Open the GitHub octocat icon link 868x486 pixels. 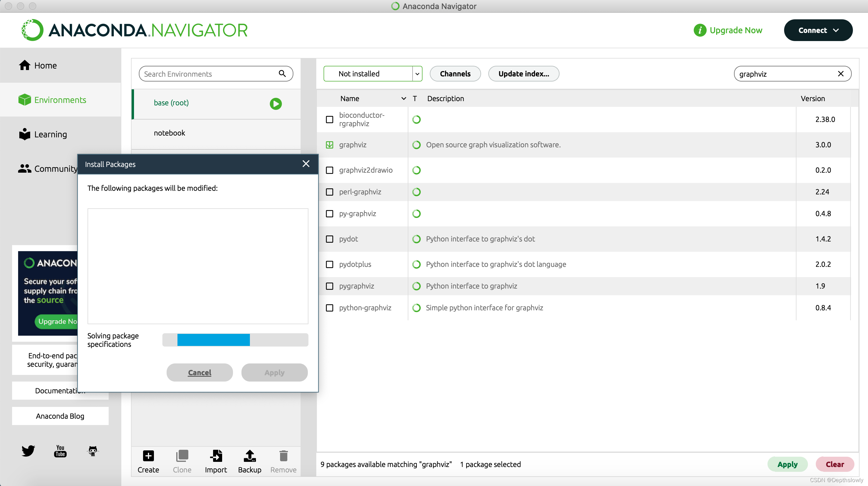(93, 451)
